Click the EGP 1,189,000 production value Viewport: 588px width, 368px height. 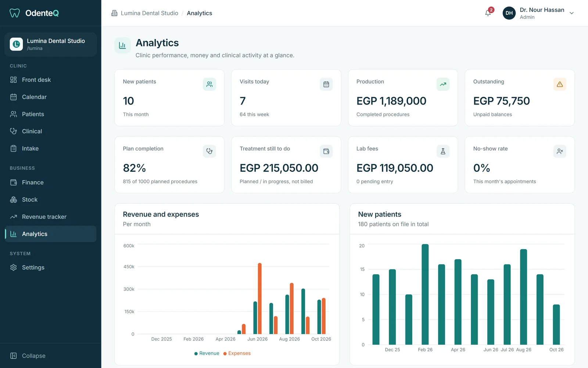391,101
